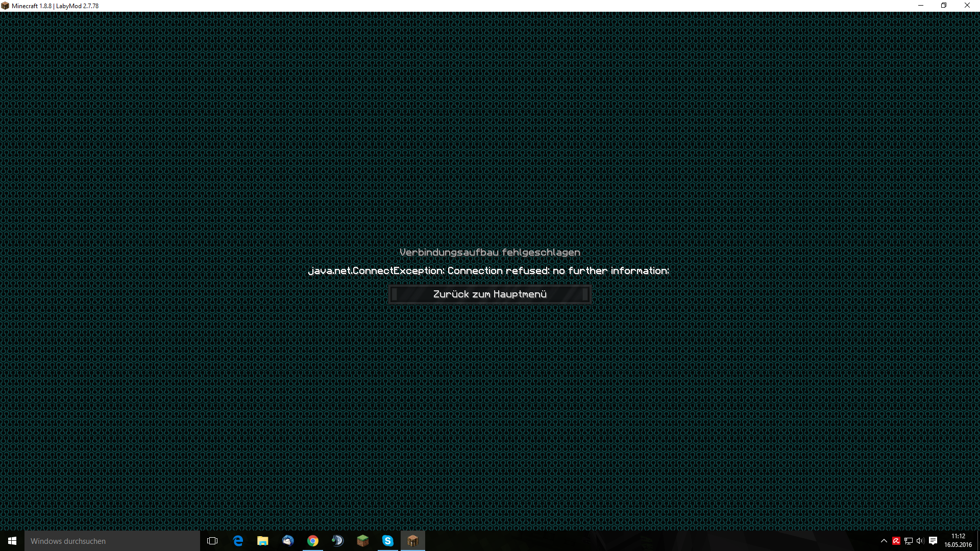Open the Avira antivirus tray icon
This screenshot has height=551, width=980.
pos(896,541)
